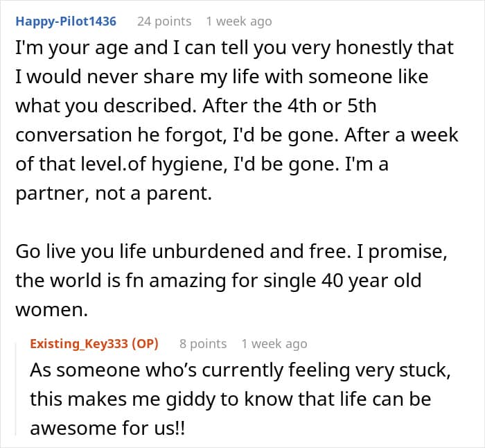This screenshot has height=448, width=485.
Task: Click the (OP) tag after Existing_Key333
Action: [x=145, y=344]
